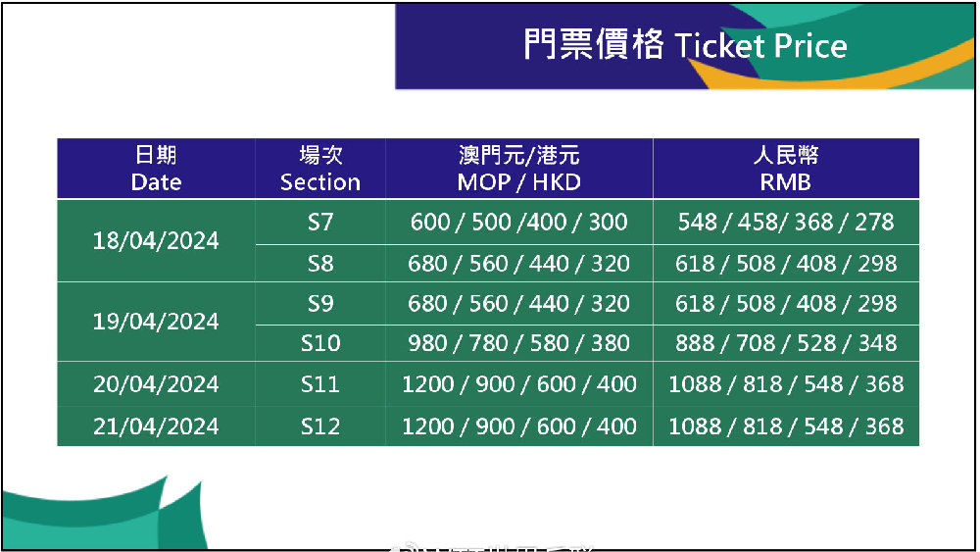Screen dimensions: 980x552
Task: Select the S7 RMB price 548 / 458 / 368 / 278
Action: [786, 222]
